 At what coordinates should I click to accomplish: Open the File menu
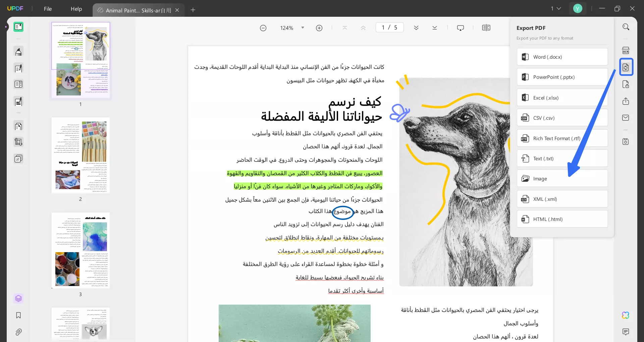48,9
